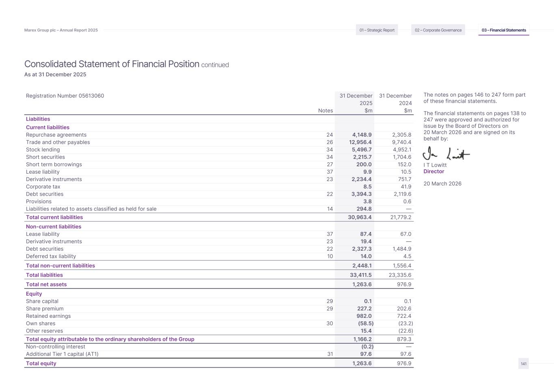Click note 30 beside Own shares
Screen dimensions: 554x392
click(x=330, y=323)
